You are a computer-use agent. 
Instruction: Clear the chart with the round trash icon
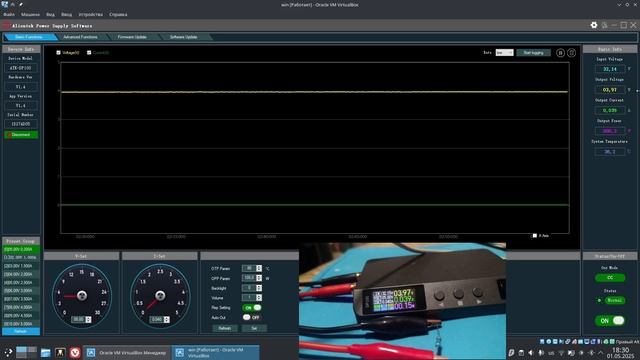point(571,53)
